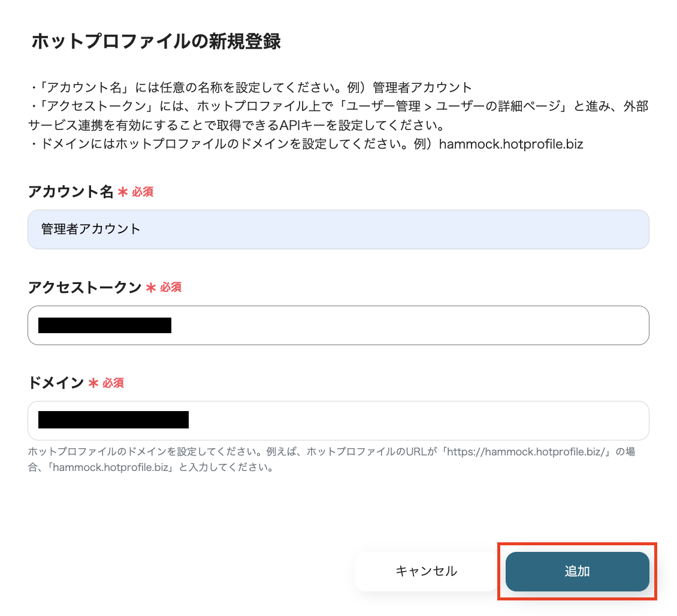Click the redacted domain value
This screenshot has height=616, width=677.
[113, 419]
